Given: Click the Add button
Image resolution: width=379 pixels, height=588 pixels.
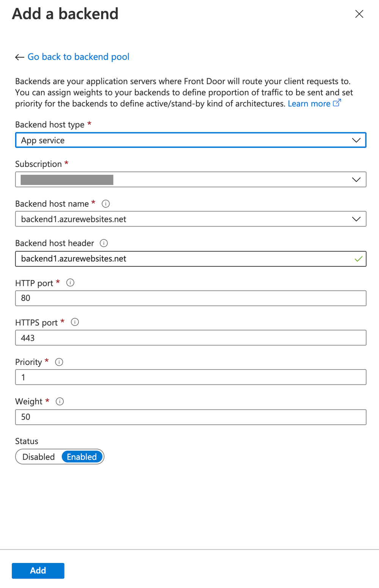Looking at the screenshot, I should click(38, 571).
